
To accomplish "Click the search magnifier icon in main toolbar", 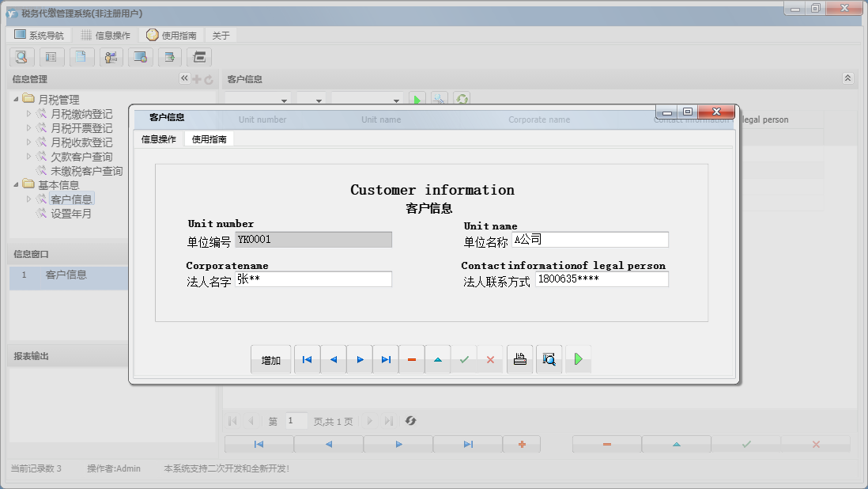I will 21,57.
